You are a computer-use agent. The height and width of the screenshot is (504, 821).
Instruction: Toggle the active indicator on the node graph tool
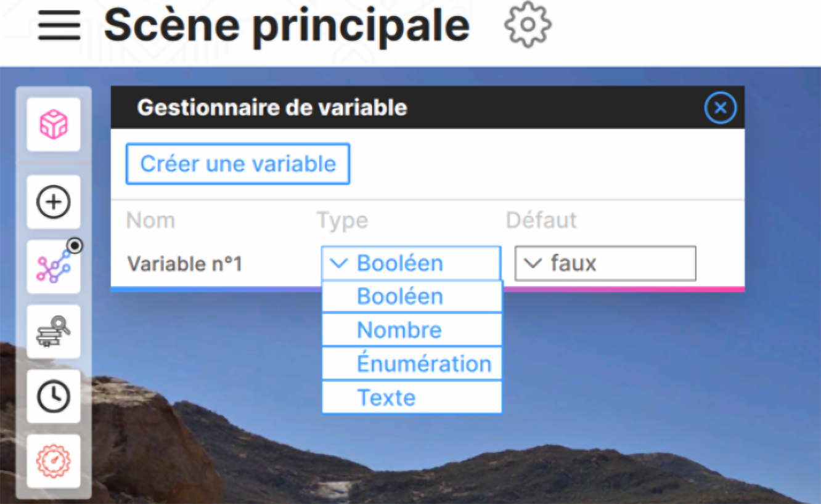(75, 245)
